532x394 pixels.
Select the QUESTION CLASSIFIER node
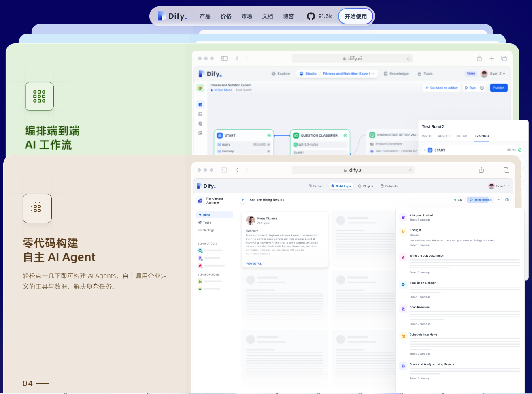[320, 142]
